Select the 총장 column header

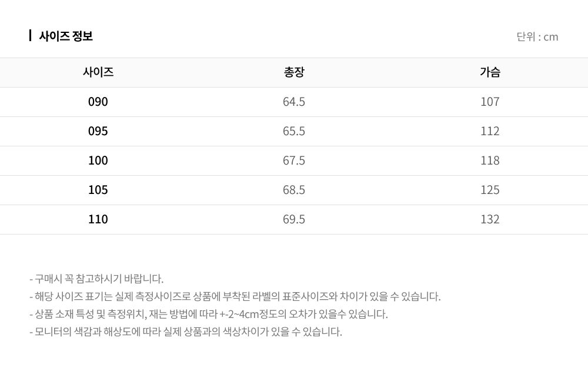(294, 72)
